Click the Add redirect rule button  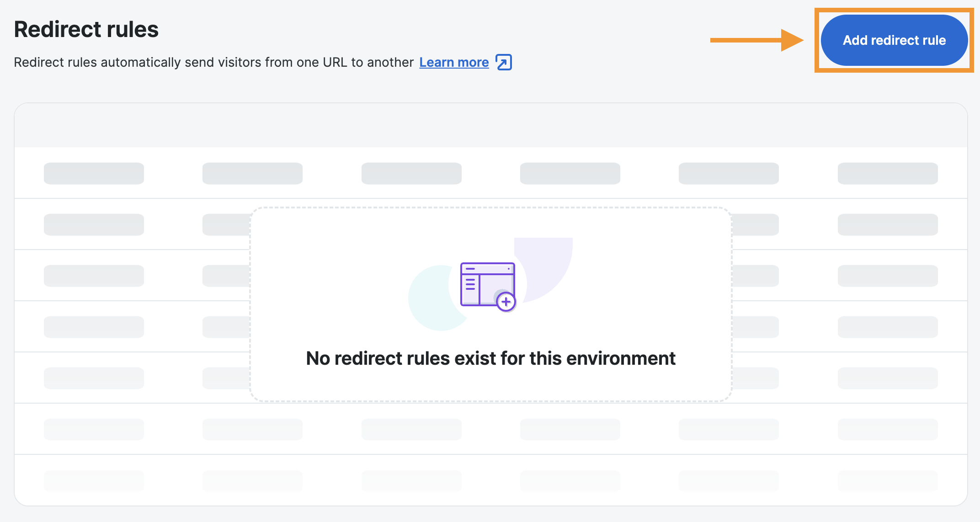click(x=894, y=40)
